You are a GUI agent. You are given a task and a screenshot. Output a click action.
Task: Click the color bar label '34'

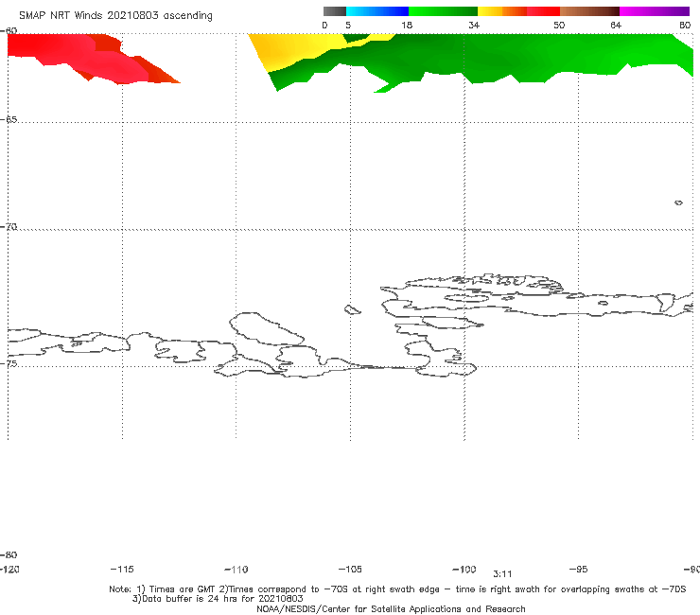coord(474,26)
